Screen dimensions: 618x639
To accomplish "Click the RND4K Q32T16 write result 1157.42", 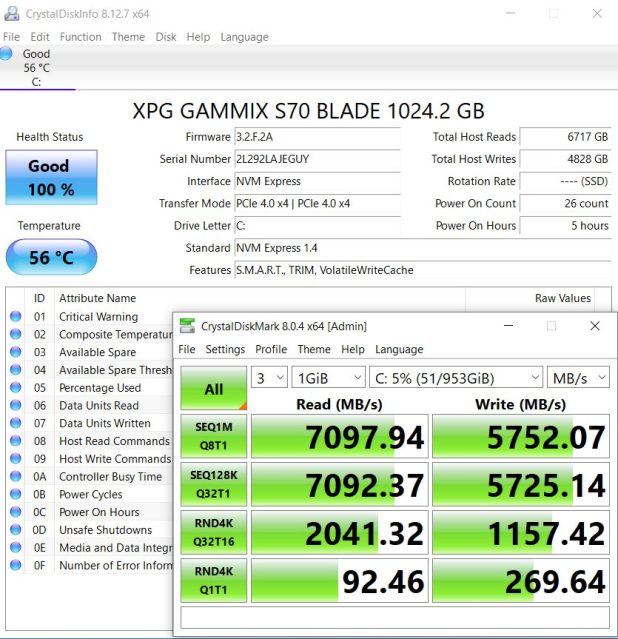I will (x=521, y=532).
